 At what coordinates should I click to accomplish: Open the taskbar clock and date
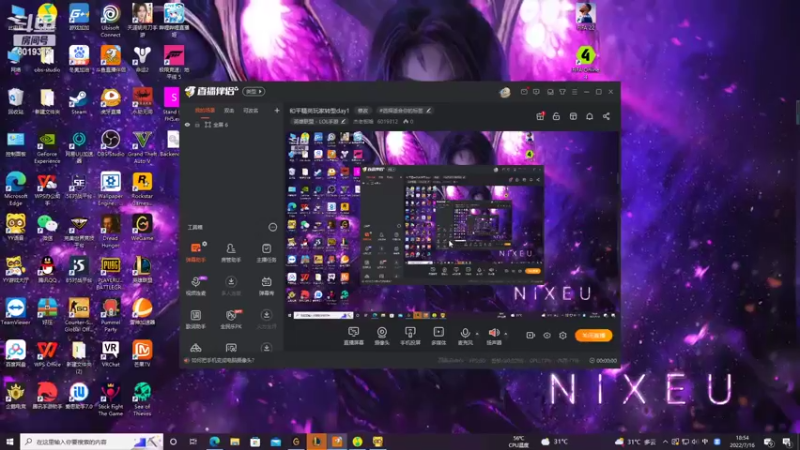tap(742, 441)
